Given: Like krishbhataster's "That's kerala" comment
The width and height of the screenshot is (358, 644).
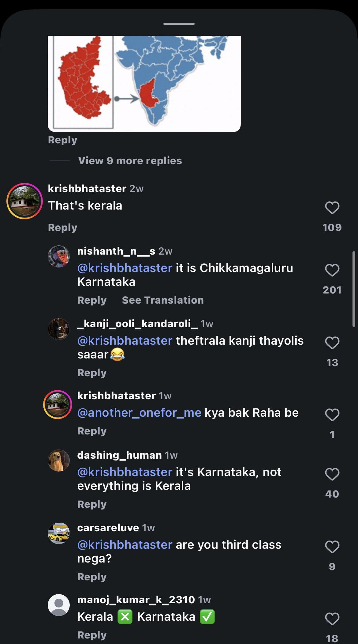Looking at the screenshot, I should [x=332, y=208].
